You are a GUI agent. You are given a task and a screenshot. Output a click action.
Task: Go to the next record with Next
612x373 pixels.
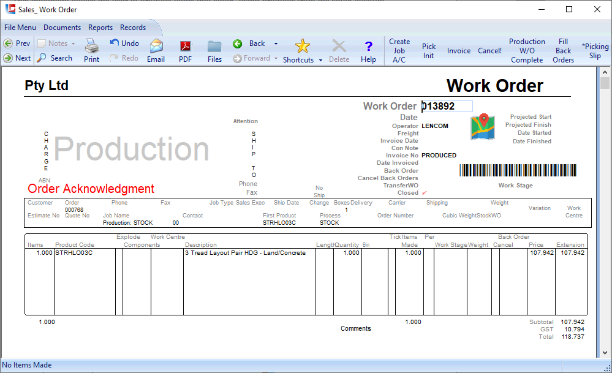pyautogui.click(x=17, y=58)
